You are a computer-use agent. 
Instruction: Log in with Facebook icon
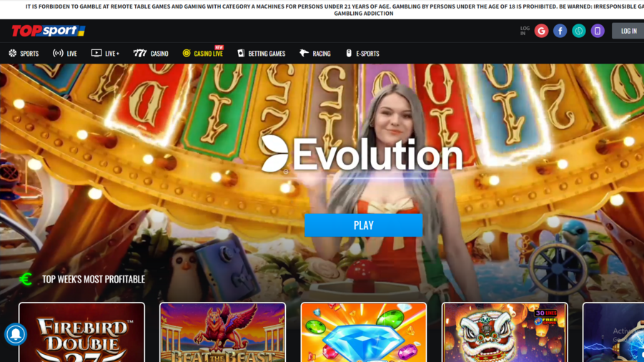[x=560, y=31]
